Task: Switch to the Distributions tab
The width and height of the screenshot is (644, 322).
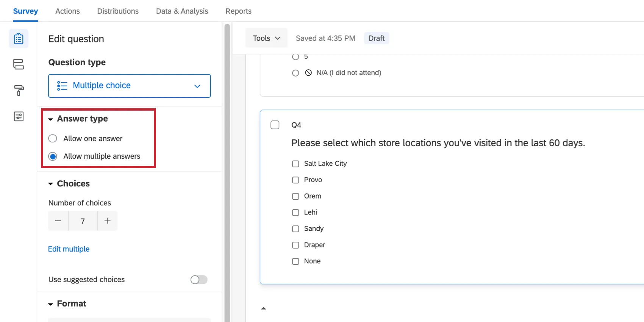Action: [118, 11]
